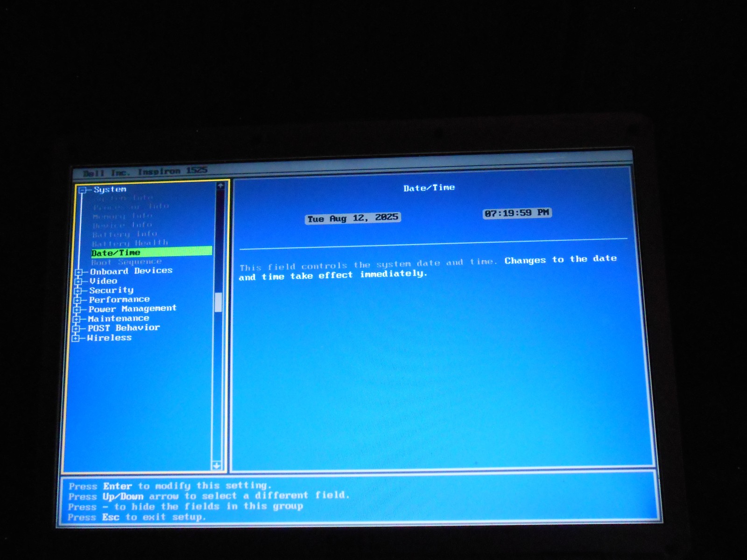747x560 pixels.
Task: Select the Power Management label
Action: 132,309
